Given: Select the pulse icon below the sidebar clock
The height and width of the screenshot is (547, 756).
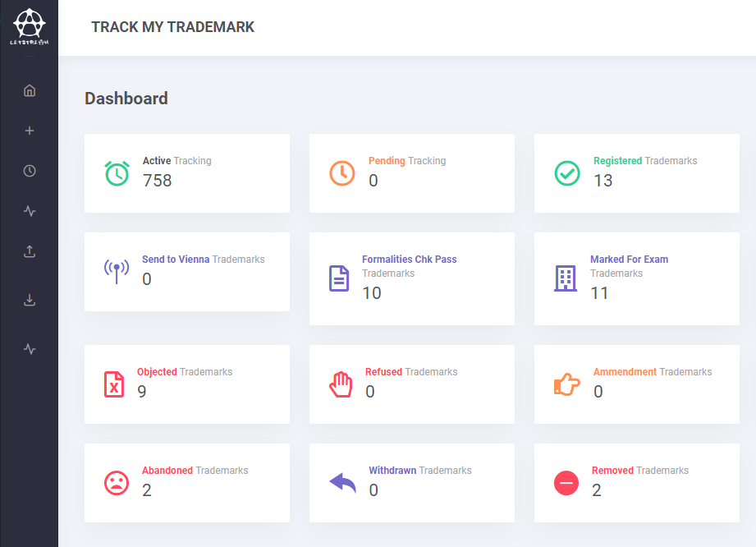Looking at the screenshot, I should (x=30, y=211).
